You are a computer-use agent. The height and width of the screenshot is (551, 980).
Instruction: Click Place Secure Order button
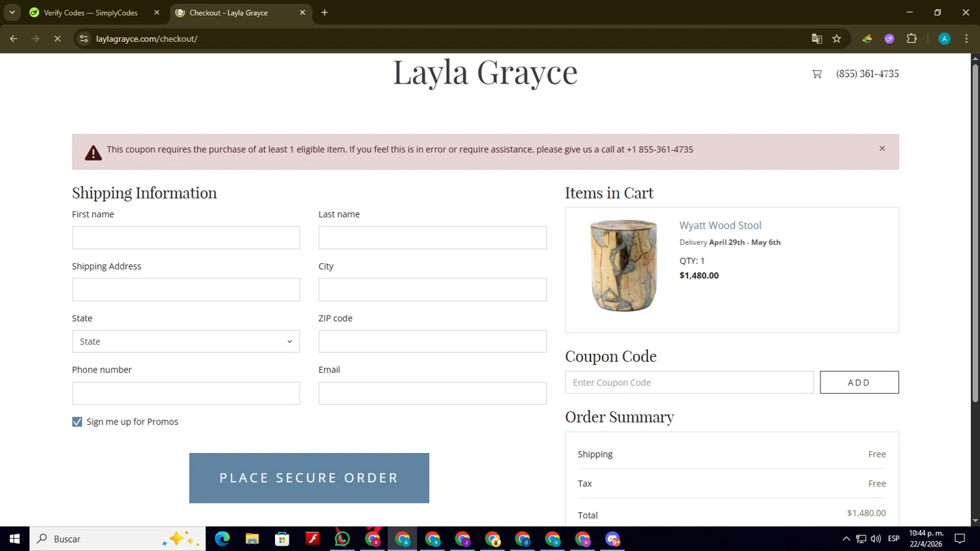[309, 478]
